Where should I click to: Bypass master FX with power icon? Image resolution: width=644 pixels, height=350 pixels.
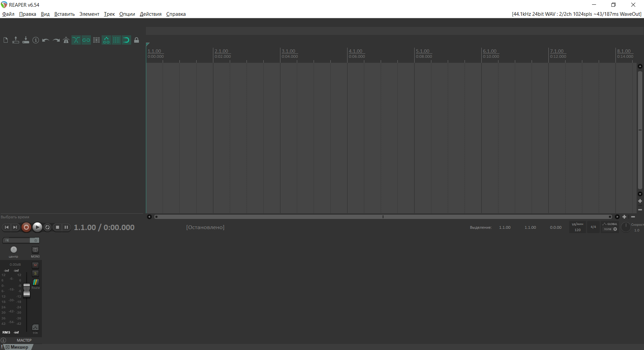pyautogui.click(x=35, y=240)
